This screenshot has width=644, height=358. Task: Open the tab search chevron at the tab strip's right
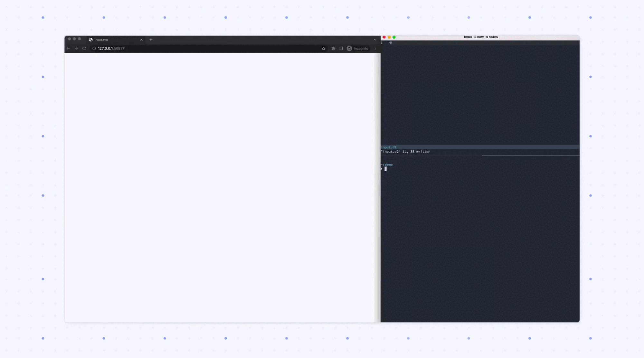pyautogui.click(x=375, y=39)
